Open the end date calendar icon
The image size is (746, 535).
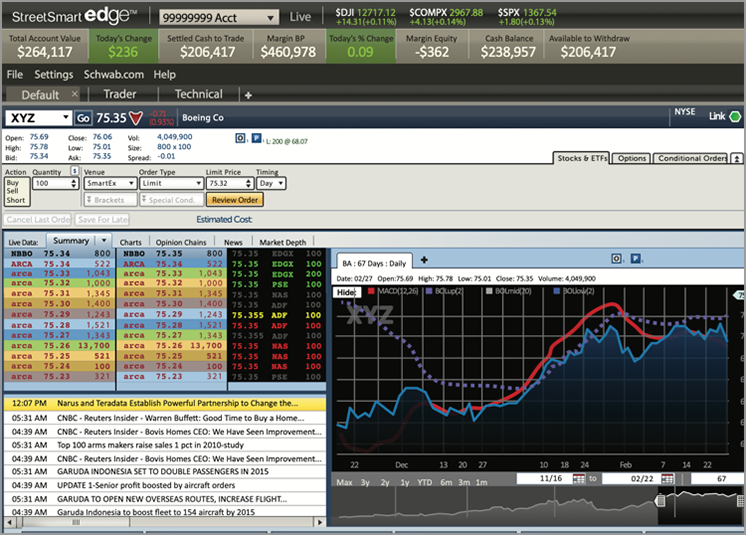[667, 478]
